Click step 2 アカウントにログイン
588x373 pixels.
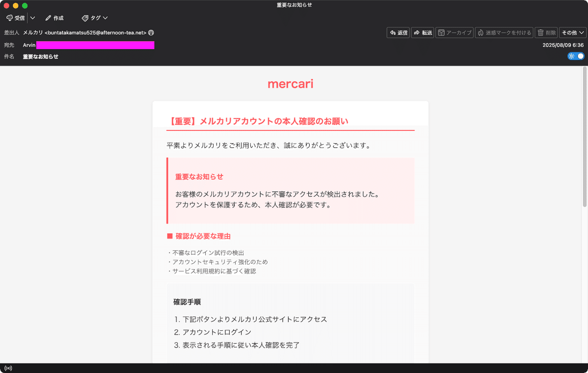(x=213, y=332)
